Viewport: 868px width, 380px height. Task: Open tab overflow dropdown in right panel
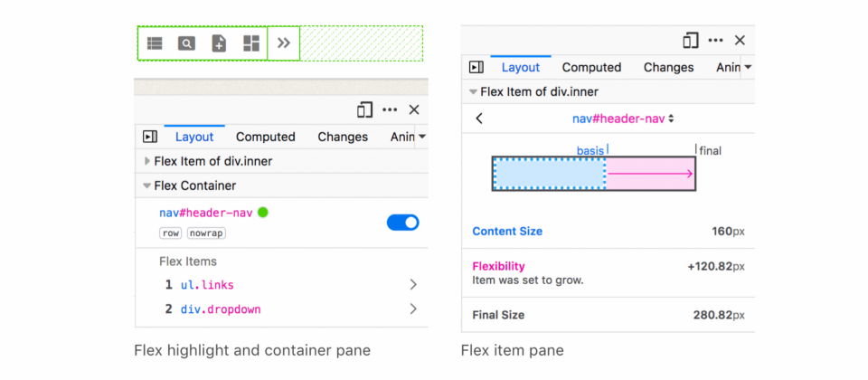click(x=748, y=68)
